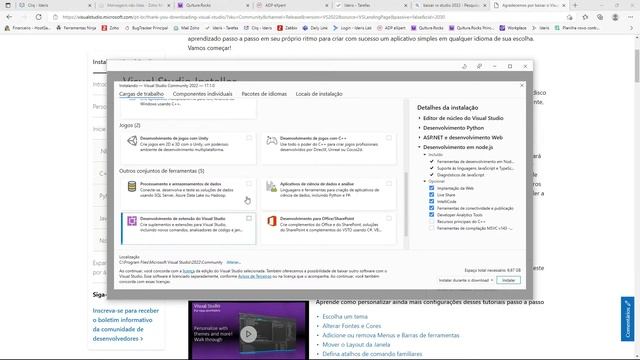The image size is (640, 360).
Task: Click the browser favorites star icon
Action: click(585, 17)
